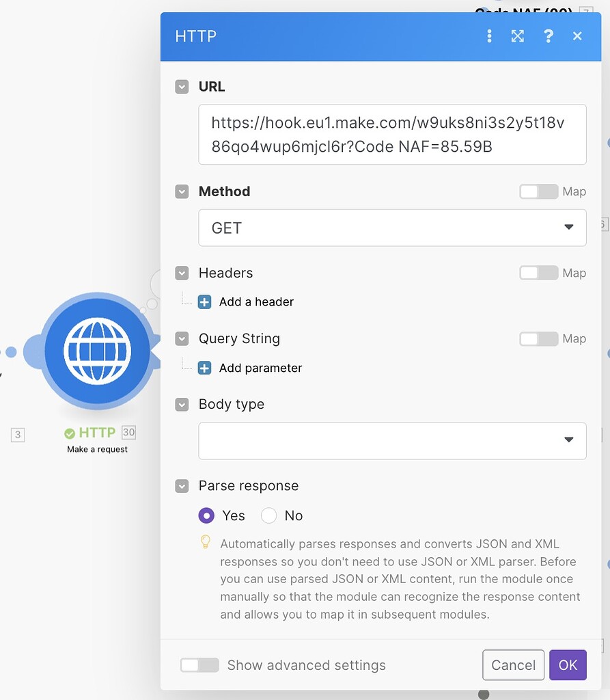Click the lightbulb hint icon
Screen dimensions: 610x700
(x=205, y=542)
